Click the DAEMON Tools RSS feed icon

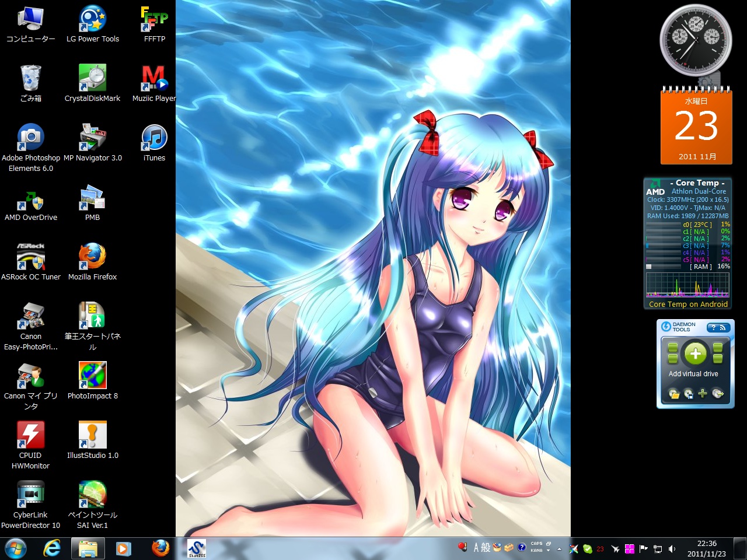tap(723, 328)
